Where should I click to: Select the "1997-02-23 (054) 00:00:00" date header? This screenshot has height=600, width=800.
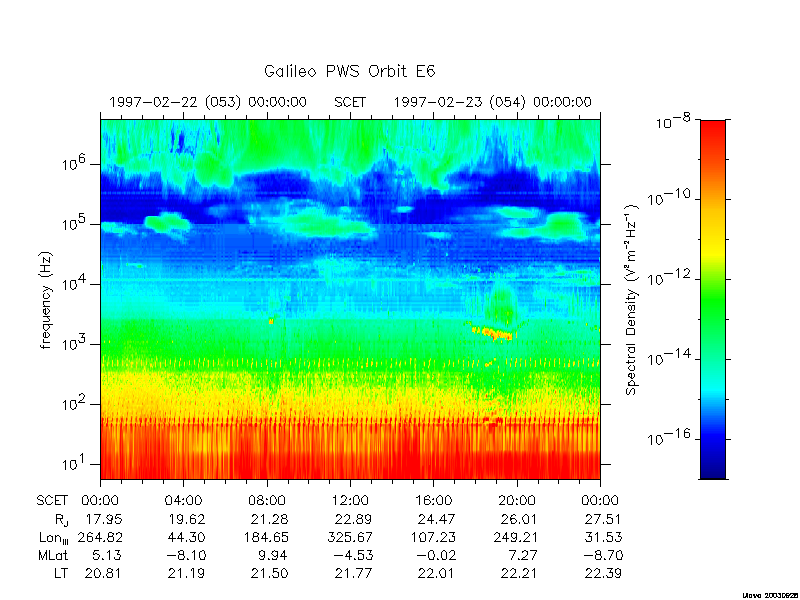tap(492, 102)
